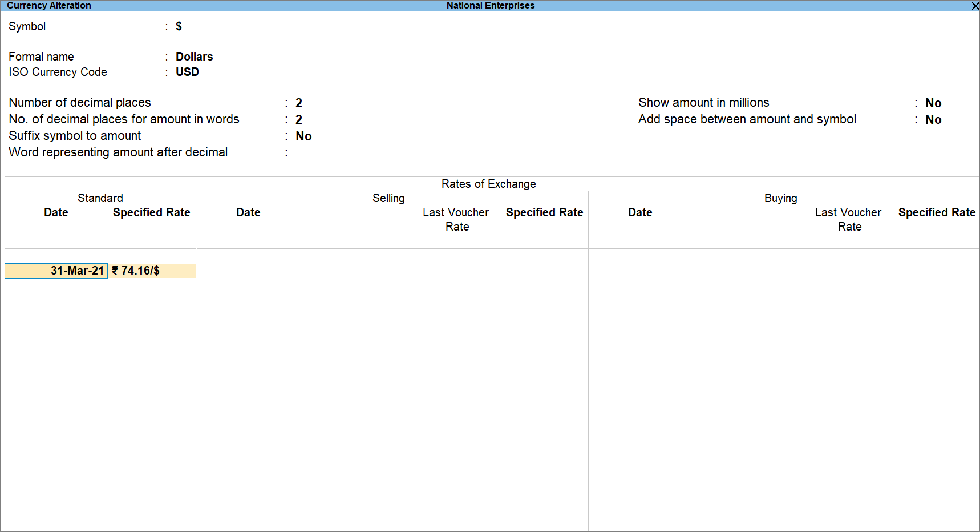Click Last Voucher Rate header under Selling
The height and width of the screenshot is (532, 980).
point(456,219)
